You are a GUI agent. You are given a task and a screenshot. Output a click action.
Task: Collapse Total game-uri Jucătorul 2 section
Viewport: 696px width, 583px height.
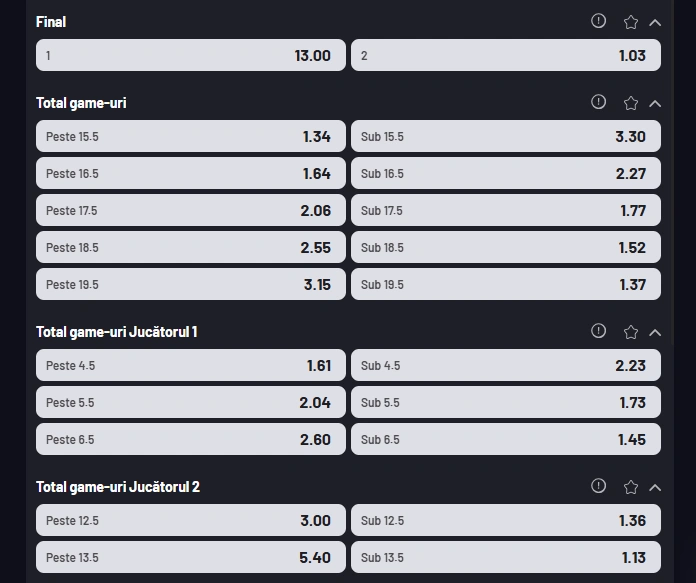point(655,488)
